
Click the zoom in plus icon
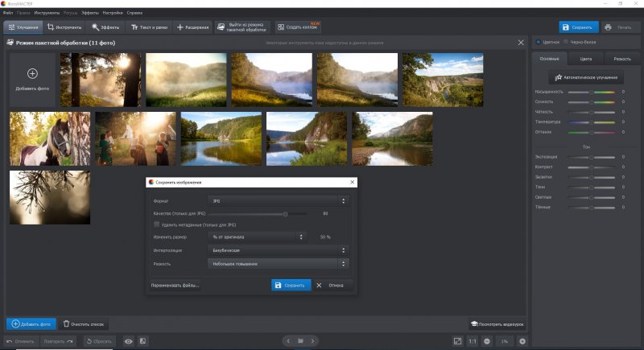[x=522, y=341]
